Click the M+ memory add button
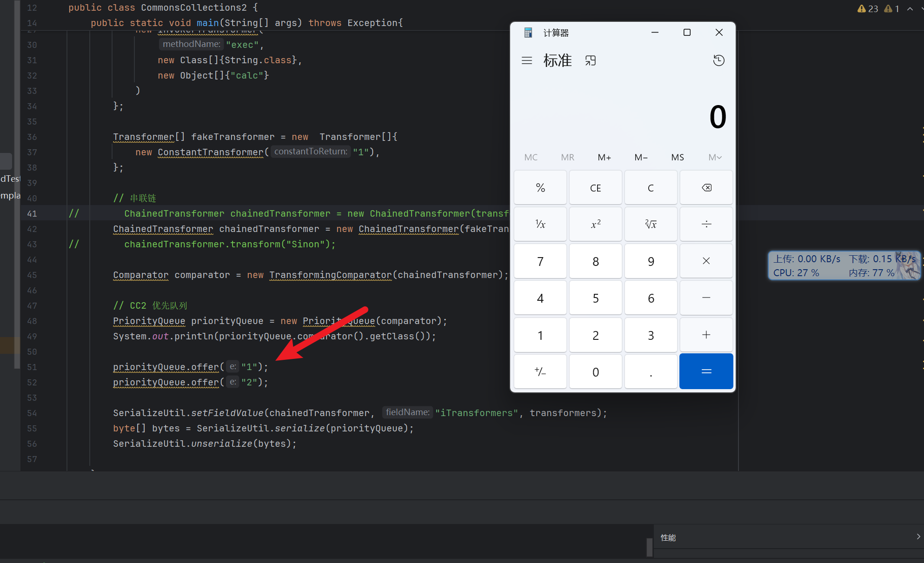The image size is (924, 563). (604, 157)
